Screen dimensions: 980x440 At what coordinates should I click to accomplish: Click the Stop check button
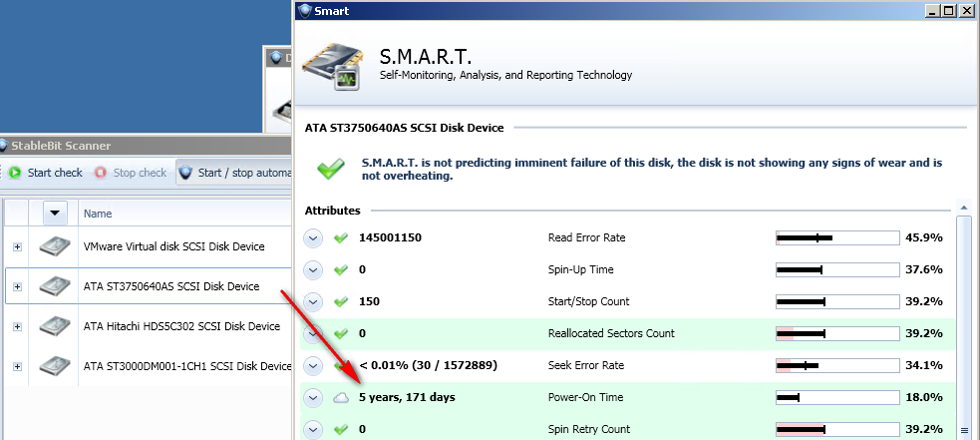pyautogui.click(x=131, y=173)
